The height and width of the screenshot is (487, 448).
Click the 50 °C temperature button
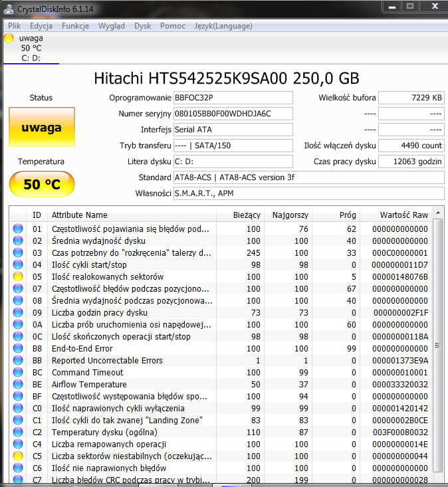(42, 184)
